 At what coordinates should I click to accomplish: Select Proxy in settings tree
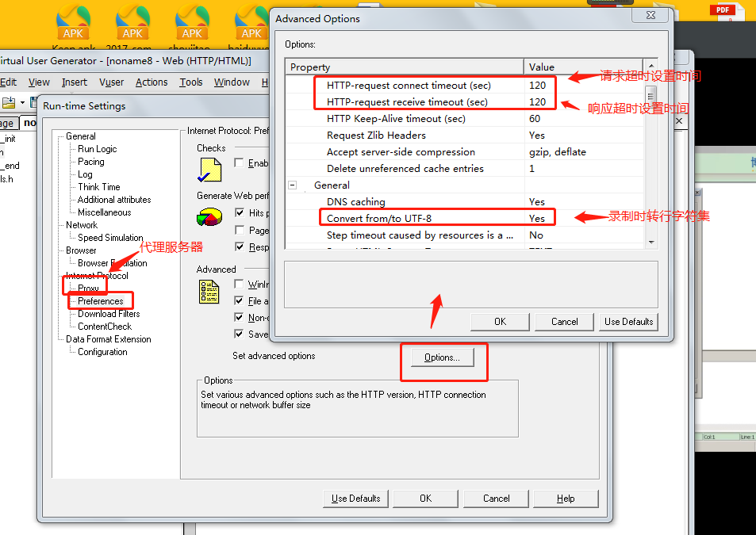(x=88, y=288)
